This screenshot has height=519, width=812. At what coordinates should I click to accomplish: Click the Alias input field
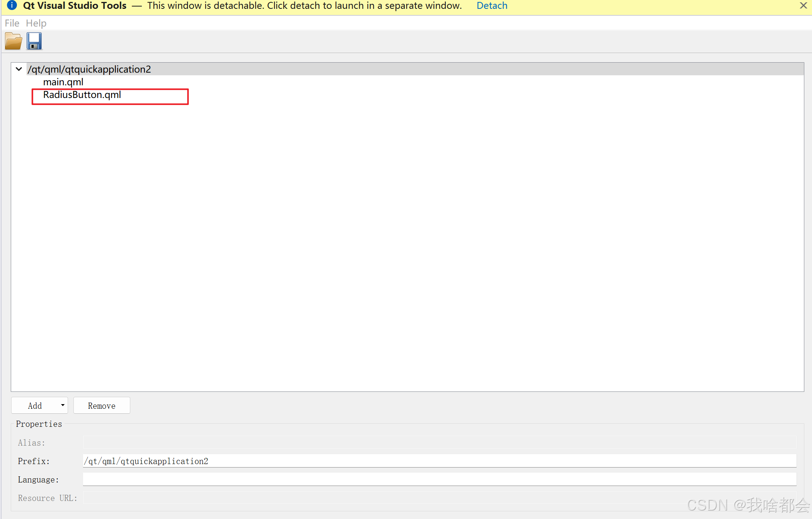(440, 443)
